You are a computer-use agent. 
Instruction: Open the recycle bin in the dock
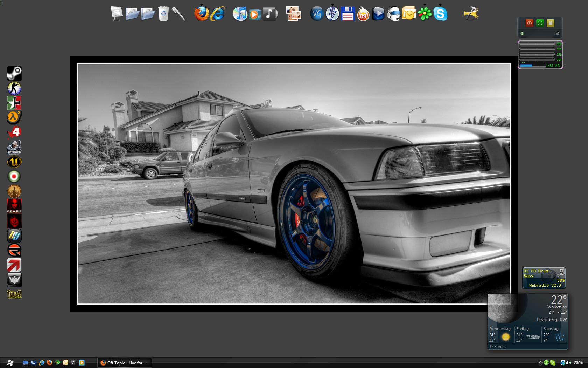(x=163, y=14)
